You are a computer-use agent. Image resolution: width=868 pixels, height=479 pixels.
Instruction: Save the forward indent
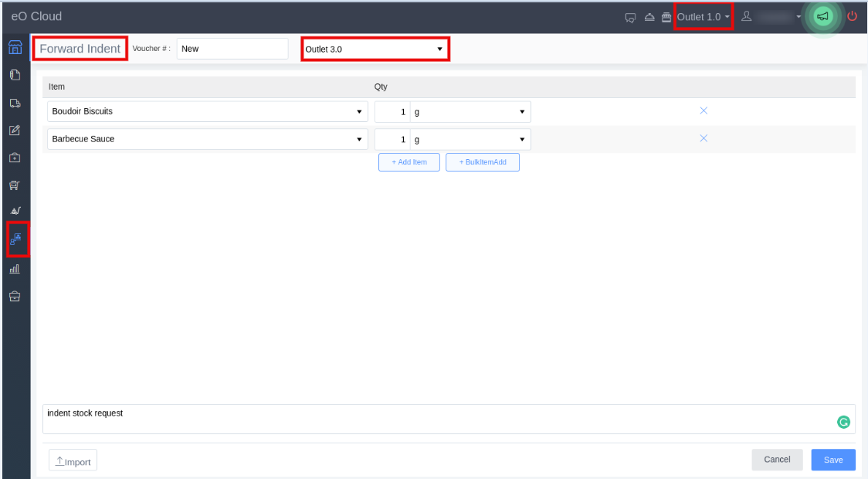click(832, 460)
